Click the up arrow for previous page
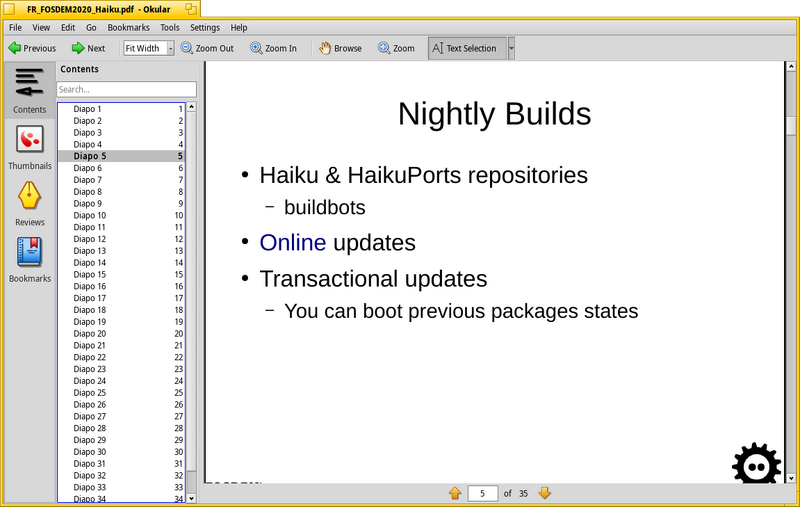 (x=455, y=493)
